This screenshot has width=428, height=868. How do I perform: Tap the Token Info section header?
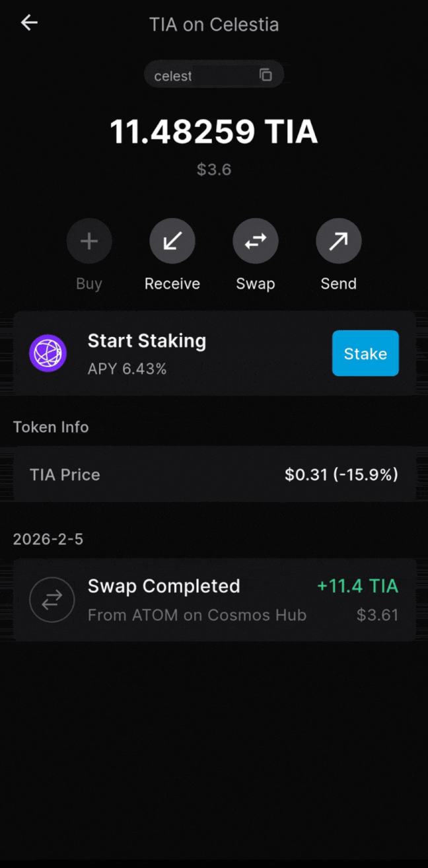(51, 427)
